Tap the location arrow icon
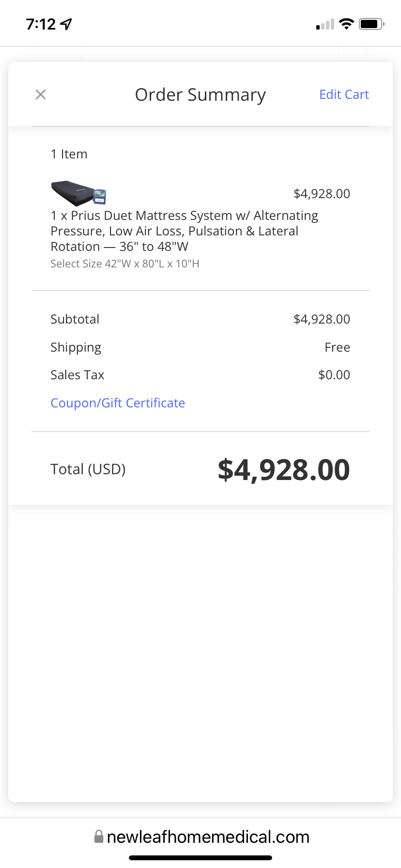This screenshot has height=868, width=401. [x=66, y=24]
